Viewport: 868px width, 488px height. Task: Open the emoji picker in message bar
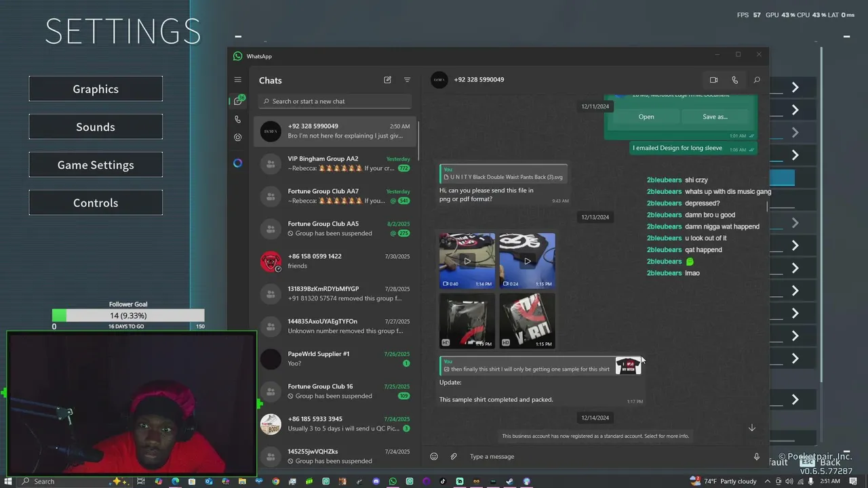434,456
